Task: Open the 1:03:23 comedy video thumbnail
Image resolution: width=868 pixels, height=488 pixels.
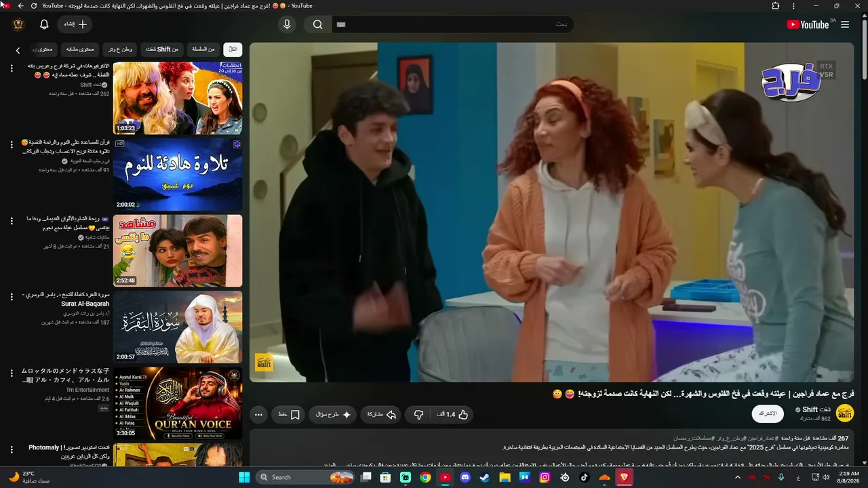Action: tap(178, 98)
